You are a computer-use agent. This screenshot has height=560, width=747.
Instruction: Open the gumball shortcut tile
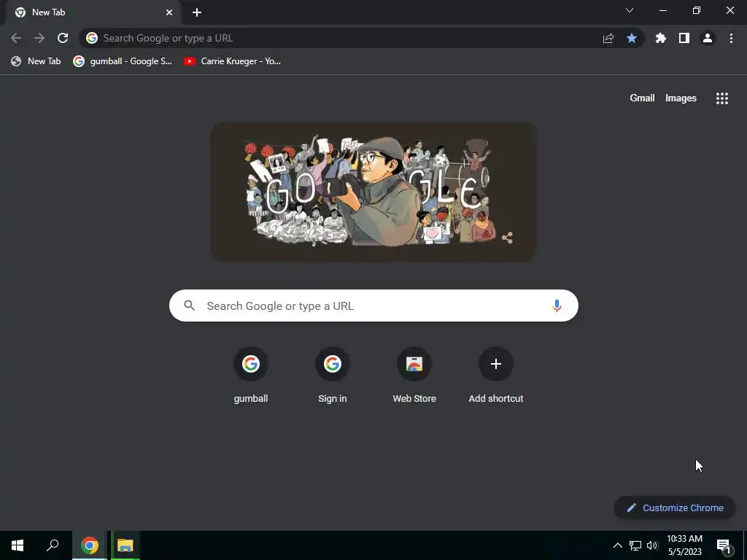251,376
